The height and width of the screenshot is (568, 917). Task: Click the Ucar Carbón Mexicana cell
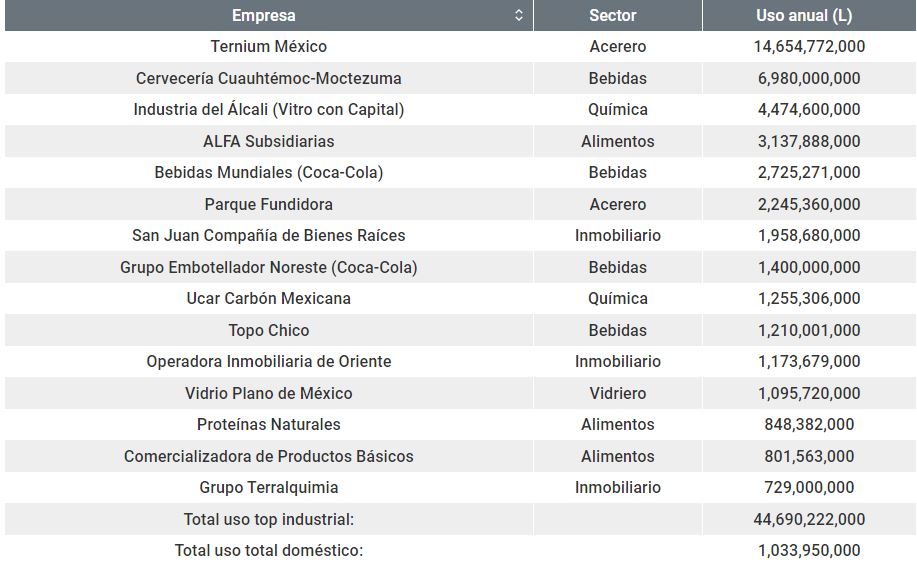click(268, 299)
